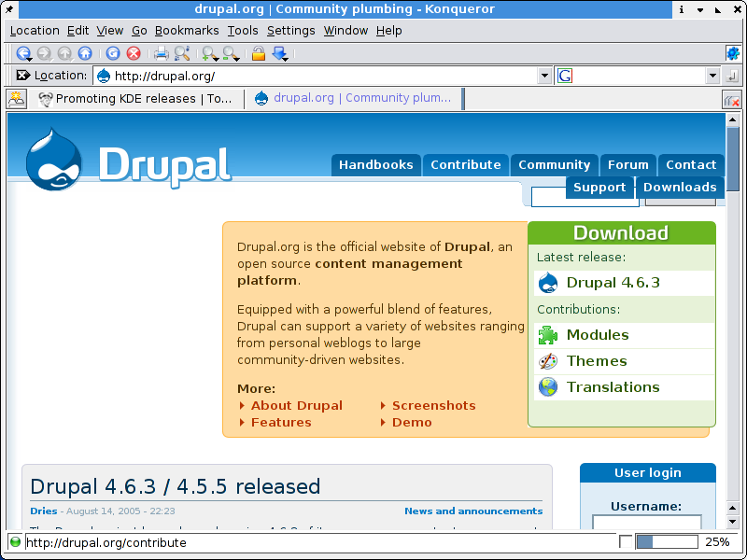
Task: Open the Help menu
Action: [388, 31]
